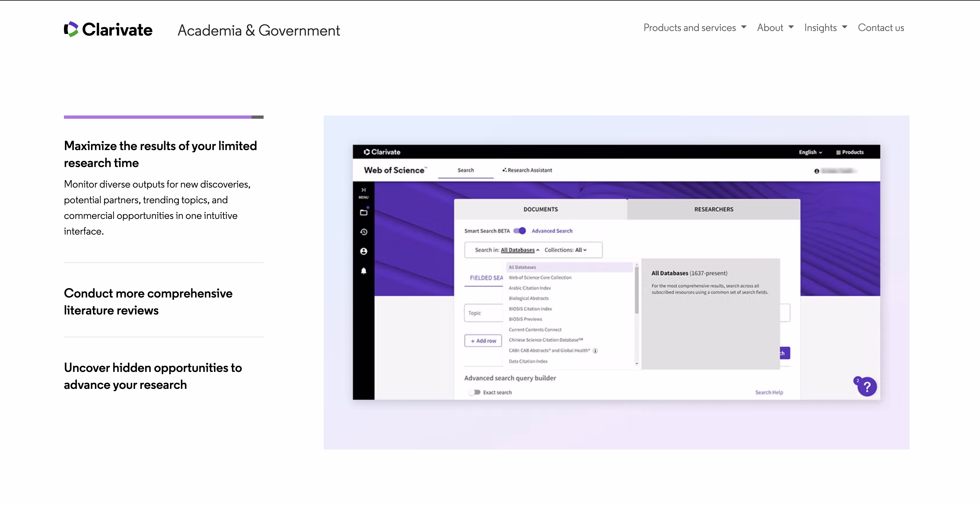980x505 pixels.
Task: Click the profile person icon in the sidebar
Action: point(364,251)
